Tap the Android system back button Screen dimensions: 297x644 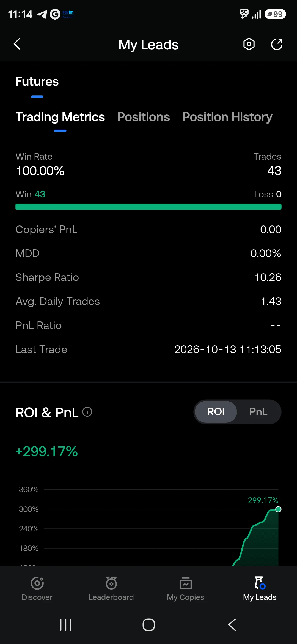click(x=232, y=625)
